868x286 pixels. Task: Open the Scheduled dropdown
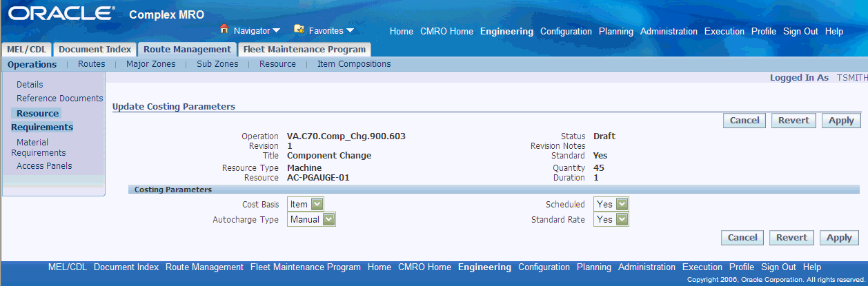(x=611, y=204)
